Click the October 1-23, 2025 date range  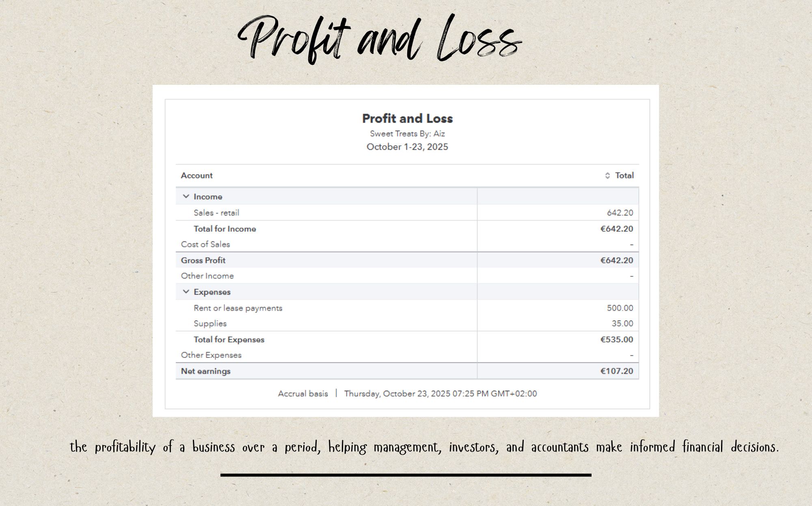[407, 147]
